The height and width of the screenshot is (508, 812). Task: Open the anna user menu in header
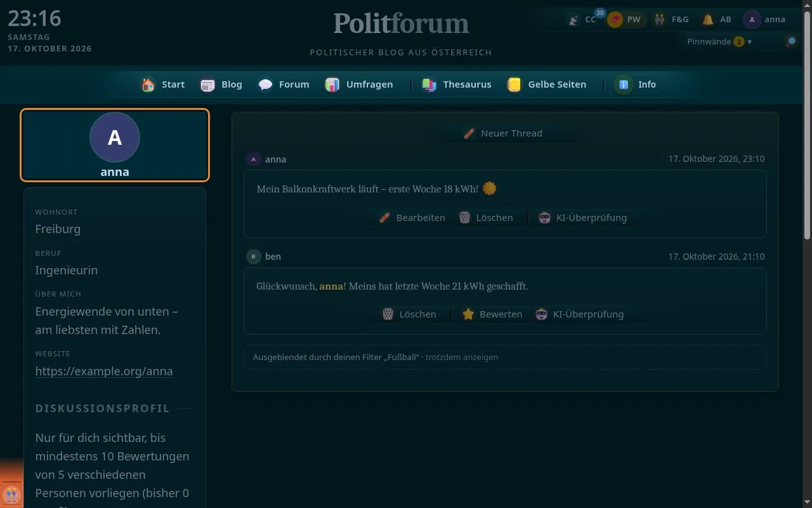[x=764, y=20]
